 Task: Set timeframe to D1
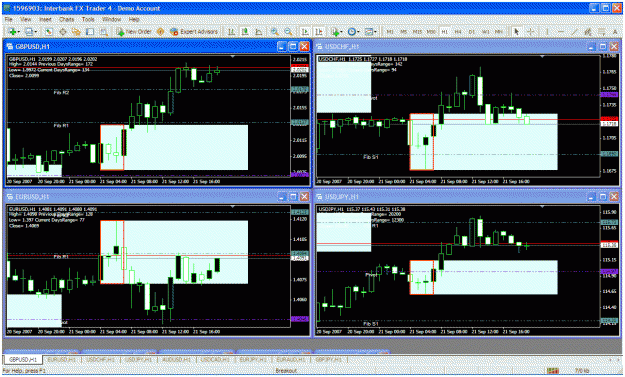[472, 31]
